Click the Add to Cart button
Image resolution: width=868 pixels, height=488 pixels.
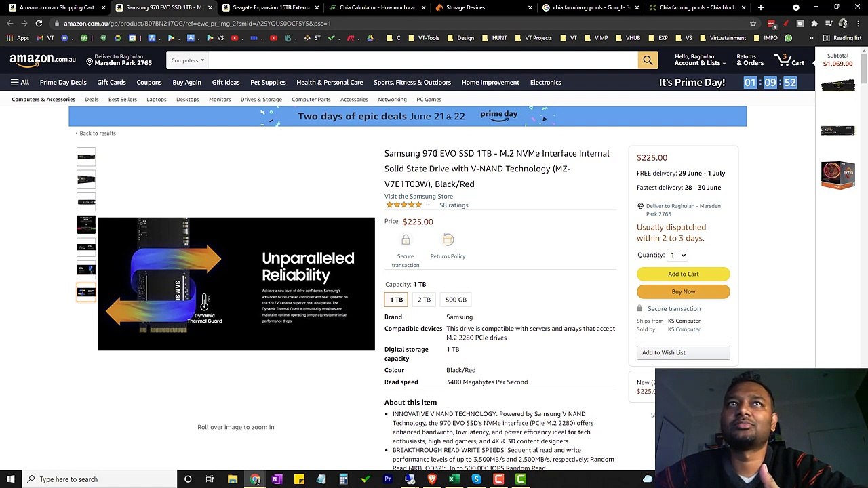pyautogui.click(x=683, y=274)
